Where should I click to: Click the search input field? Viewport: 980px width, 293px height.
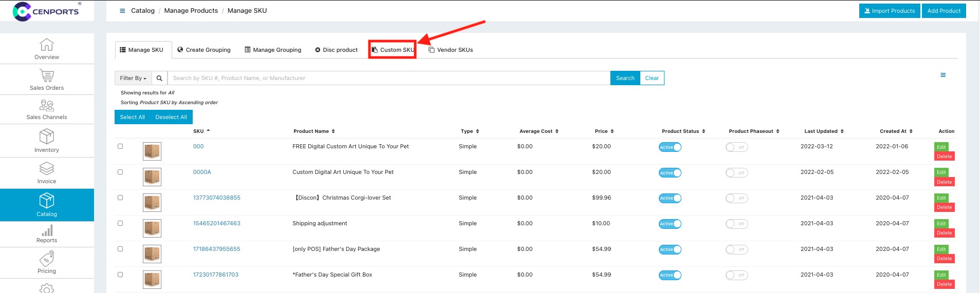click(x=388, y=78)
